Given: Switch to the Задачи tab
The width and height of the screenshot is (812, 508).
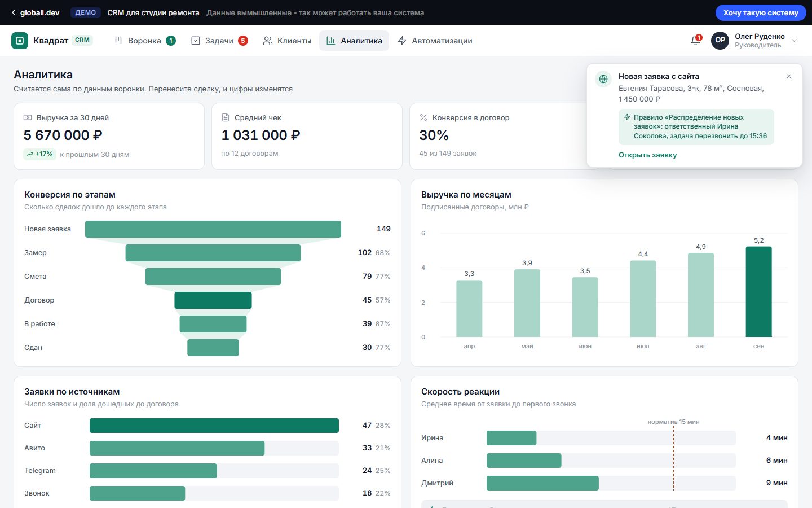Looking at the screenshot, I should (x=219, y=41).
